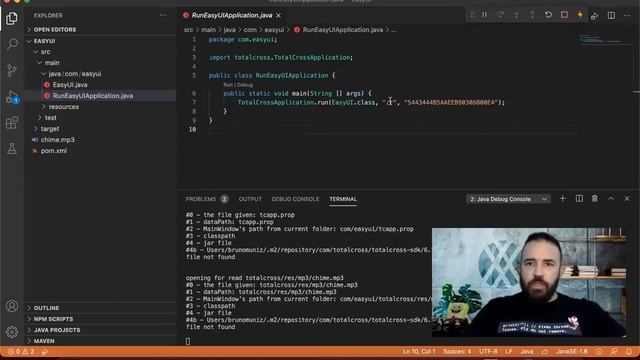Click the main breadcrumb segment
The width and height of the screenshot is (640, 360).
pyautogui.click(x=208, y=30)
